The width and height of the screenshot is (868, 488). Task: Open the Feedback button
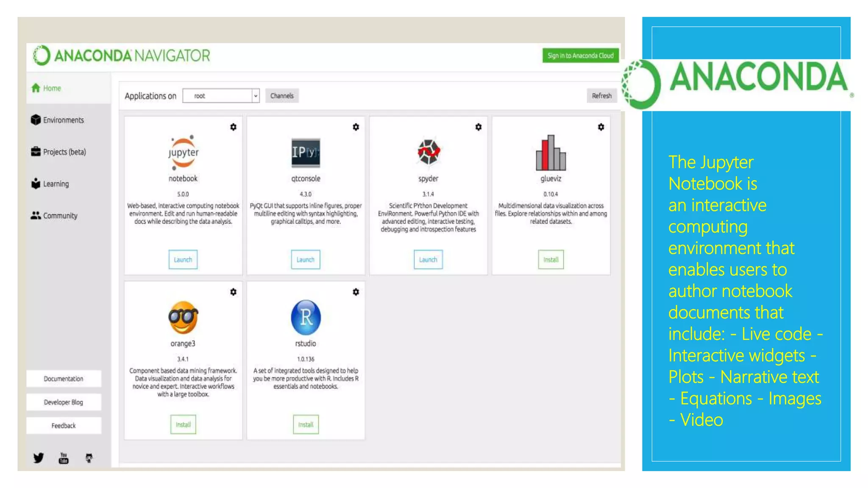64,426
